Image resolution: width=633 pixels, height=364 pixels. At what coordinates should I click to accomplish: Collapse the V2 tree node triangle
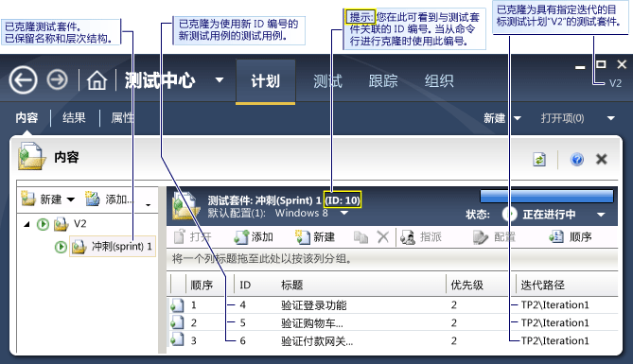pyautogui.click(x=27, y=224)
